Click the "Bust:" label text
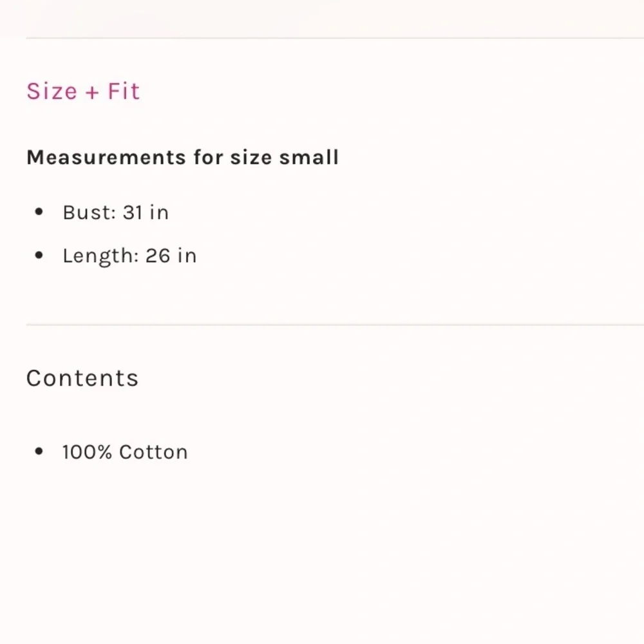This screenshot has height=644, width=644. (89, 212)
